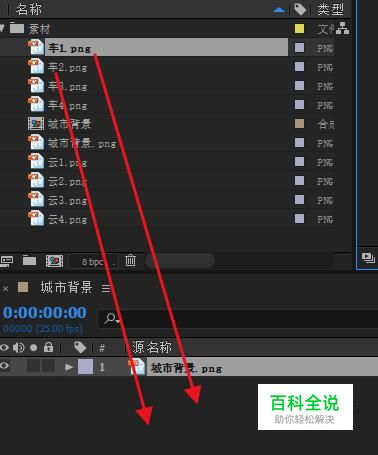Click the 素材 folder icon
The width and height of the screenshot is (378, 455).
coord(17,28)
